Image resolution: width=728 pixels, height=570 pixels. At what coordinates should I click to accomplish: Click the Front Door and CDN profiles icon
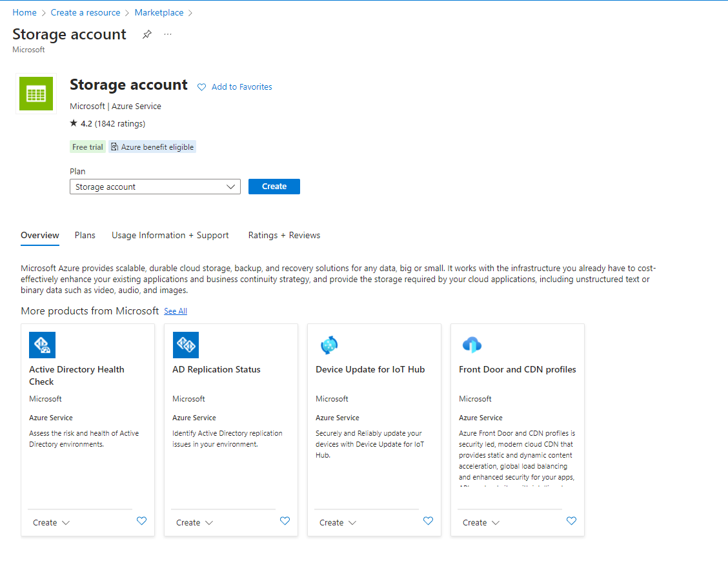472,345
